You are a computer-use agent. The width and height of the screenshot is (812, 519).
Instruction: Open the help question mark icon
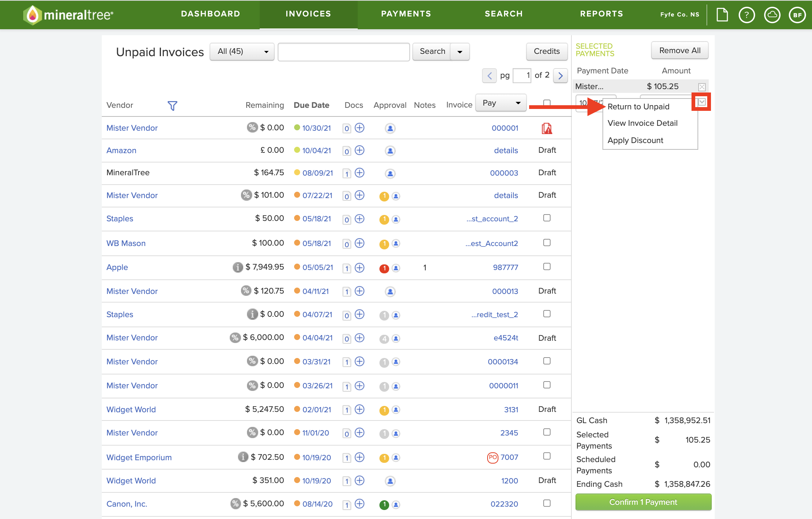click(x=747, y=15)
